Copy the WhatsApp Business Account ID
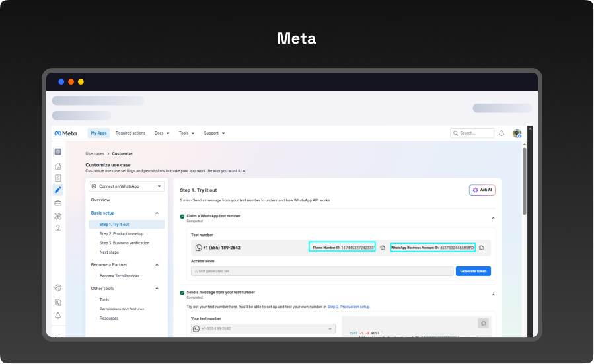This screenshot has width=594, height=364. (482, 248)
